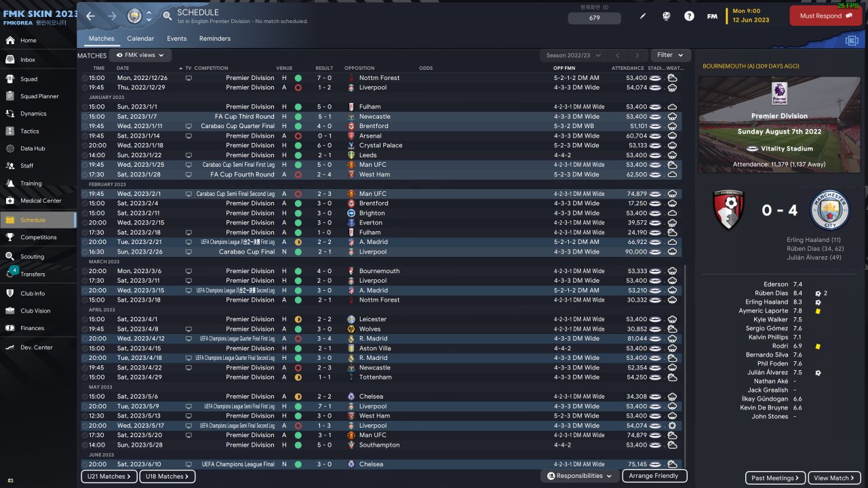This screenshot has width=868, height=488.
Task: Navigate back with the left arrow
Action: click(91, 16)
